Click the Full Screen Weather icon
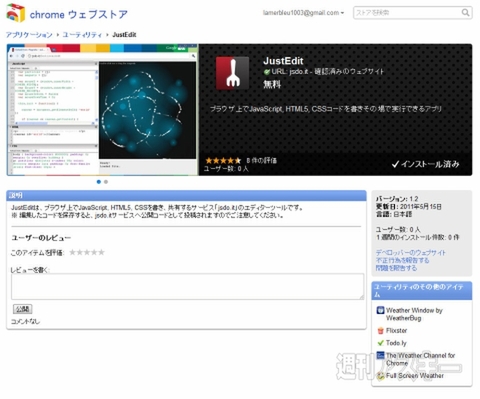The image size is (480, 399). (x=380, y=376)
